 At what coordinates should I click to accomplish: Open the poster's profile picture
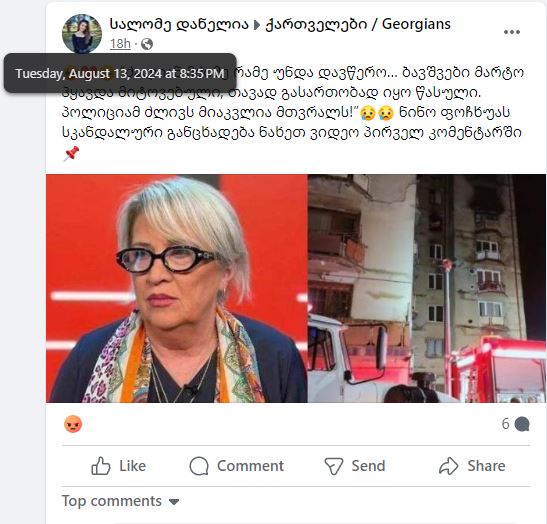tap(82, 34)
